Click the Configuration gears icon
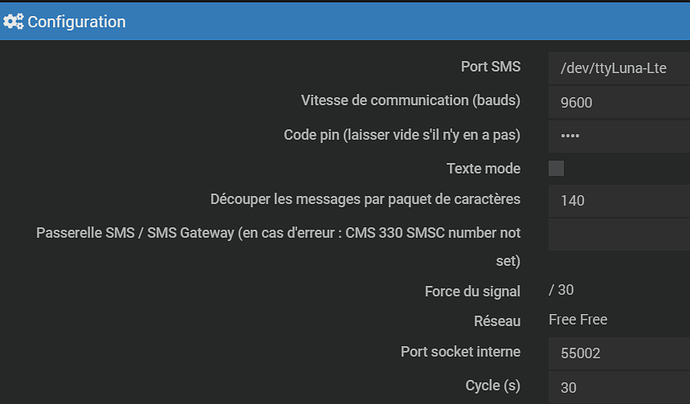690x404 pixels. tap(13, 22)
